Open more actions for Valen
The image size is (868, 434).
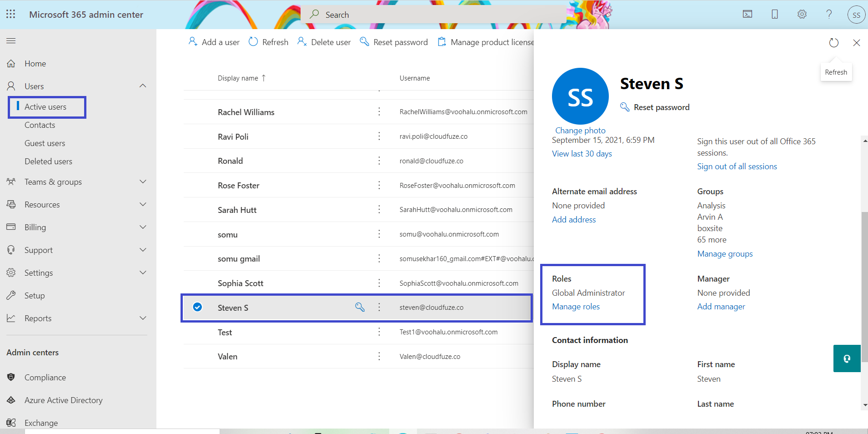(x=379, y=356)
